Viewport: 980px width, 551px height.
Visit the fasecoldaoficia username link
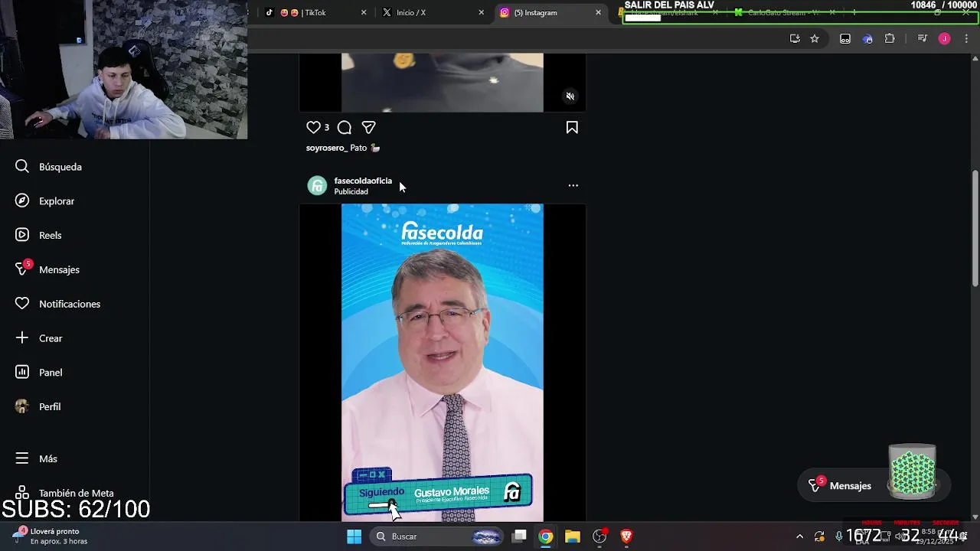click(x=363, y=181)
